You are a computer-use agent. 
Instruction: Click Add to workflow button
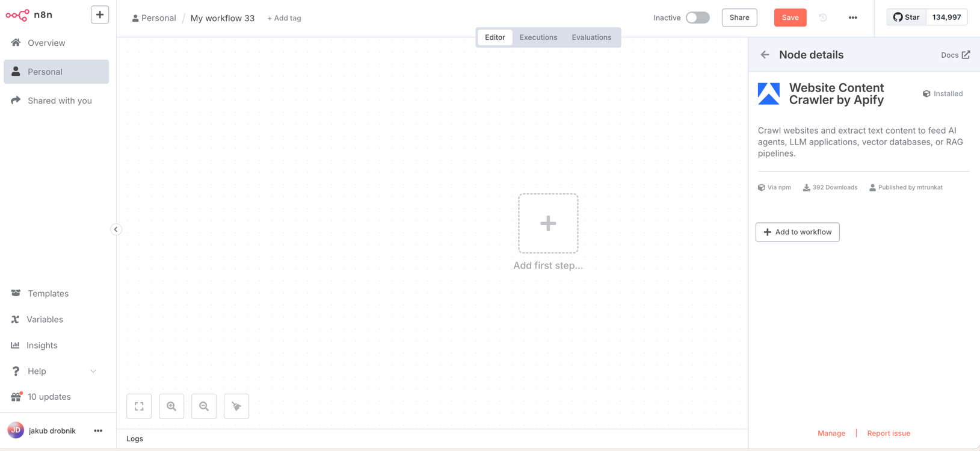(797, 232)
